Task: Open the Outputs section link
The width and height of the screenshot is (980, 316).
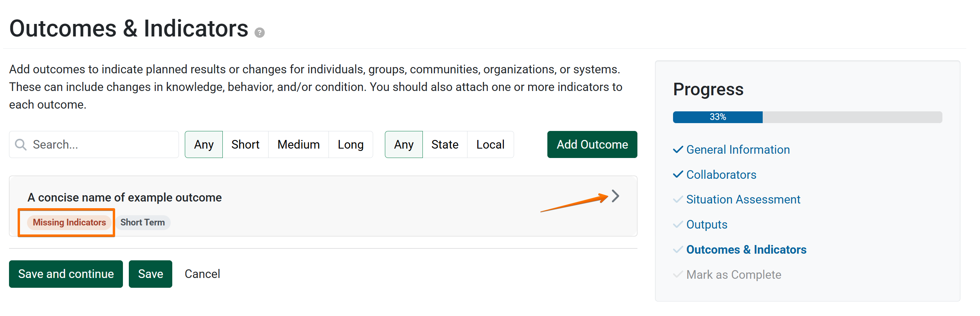Action: (707, 225)
